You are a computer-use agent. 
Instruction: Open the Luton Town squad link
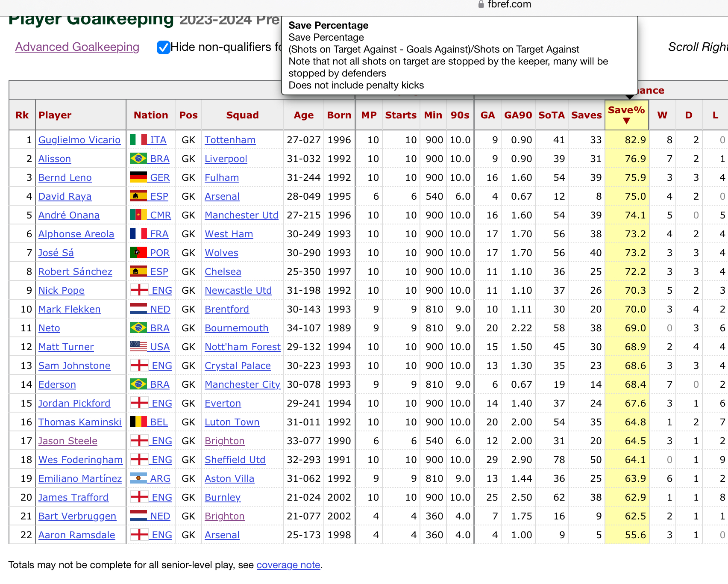pos(232,422)
